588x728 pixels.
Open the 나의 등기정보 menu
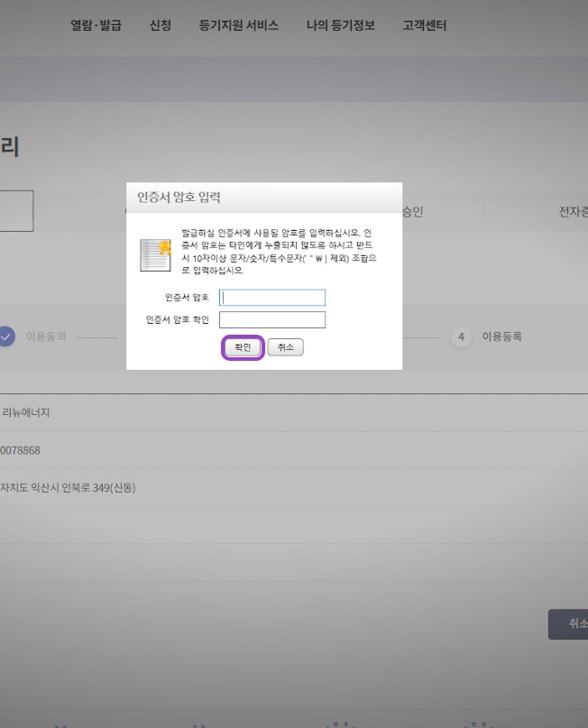pos(341,25)
